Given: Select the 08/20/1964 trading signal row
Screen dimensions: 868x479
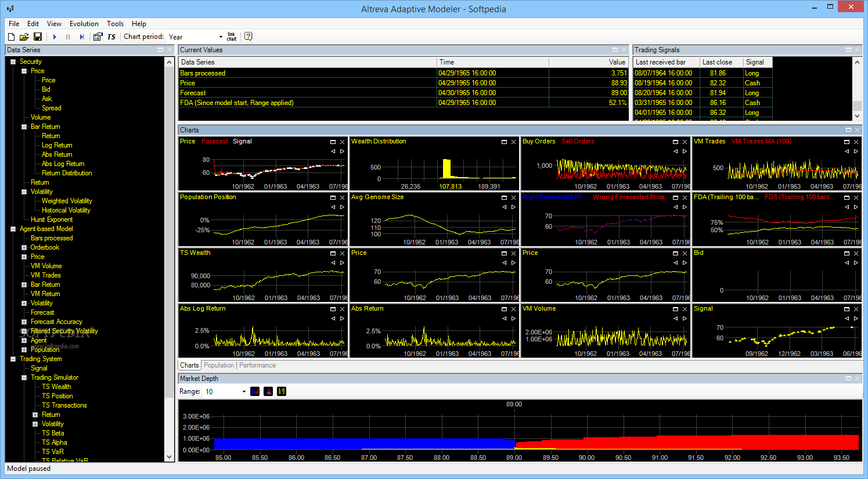Looking at the screenshot, I should click(x=703, y=93).
